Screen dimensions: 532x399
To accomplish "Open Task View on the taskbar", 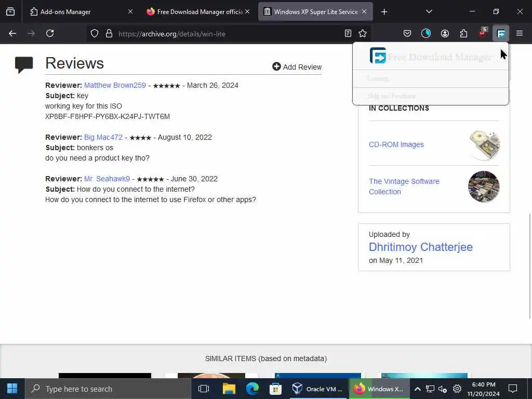I will (x=204, y=389).
